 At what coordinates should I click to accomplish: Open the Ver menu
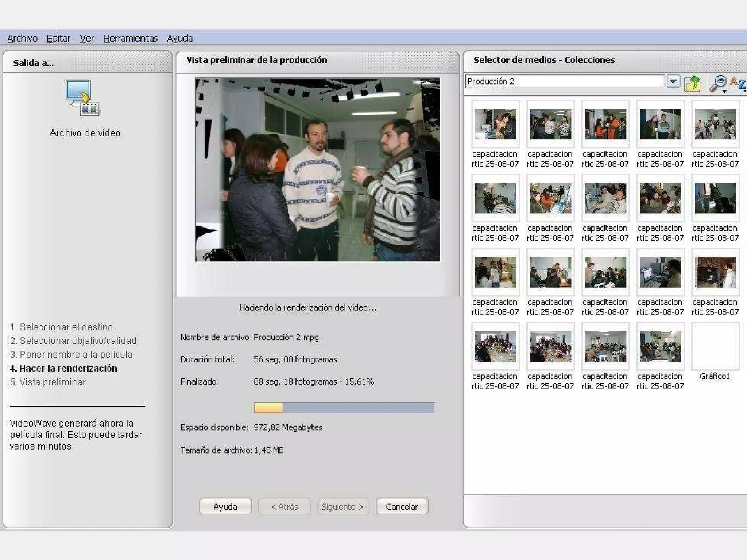(87, 38)
